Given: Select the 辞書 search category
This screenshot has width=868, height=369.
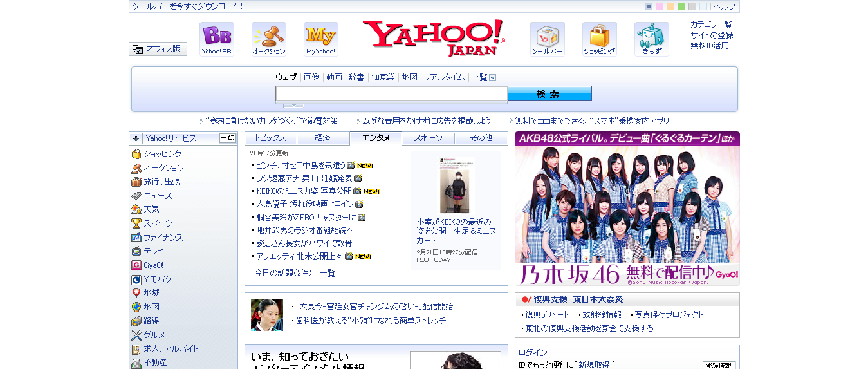Looking at the screenshot, I should coord(356,77).
